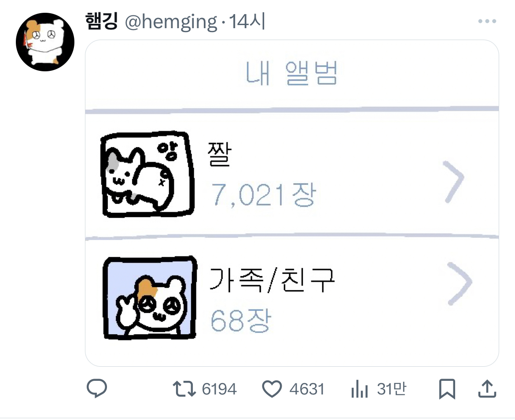This screenshot has width=515, height=420.
Task: Open the 짤 album cat thumbnail
Action: point(147,174)
